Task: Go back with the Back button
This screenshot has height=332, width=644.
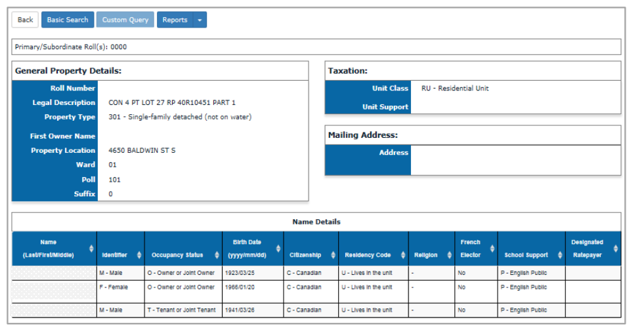Action: pyautogui.click(x=25, y=20)
